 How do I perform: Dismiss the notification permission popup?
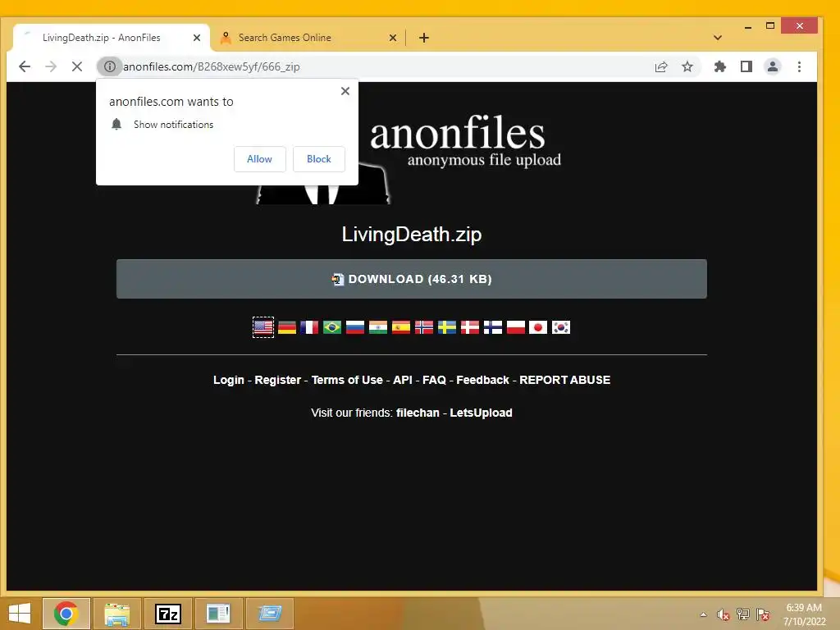(345, 91)
